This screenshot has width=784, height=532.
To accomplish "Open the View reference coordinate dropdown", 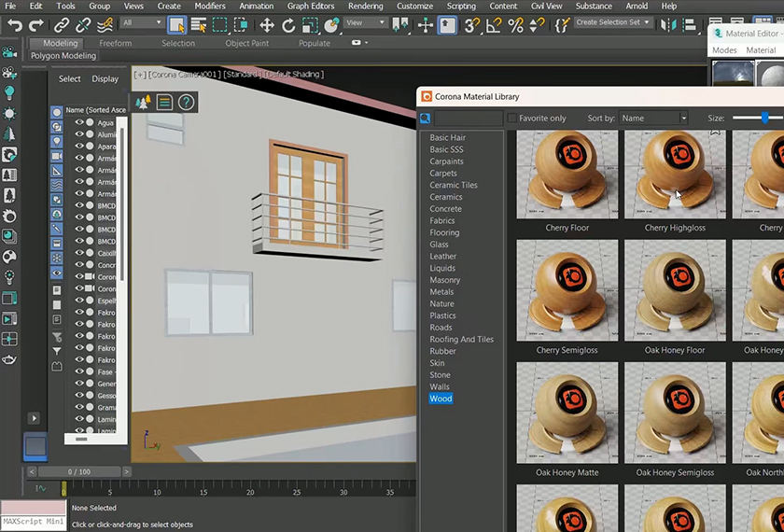I will click(367, 23).
